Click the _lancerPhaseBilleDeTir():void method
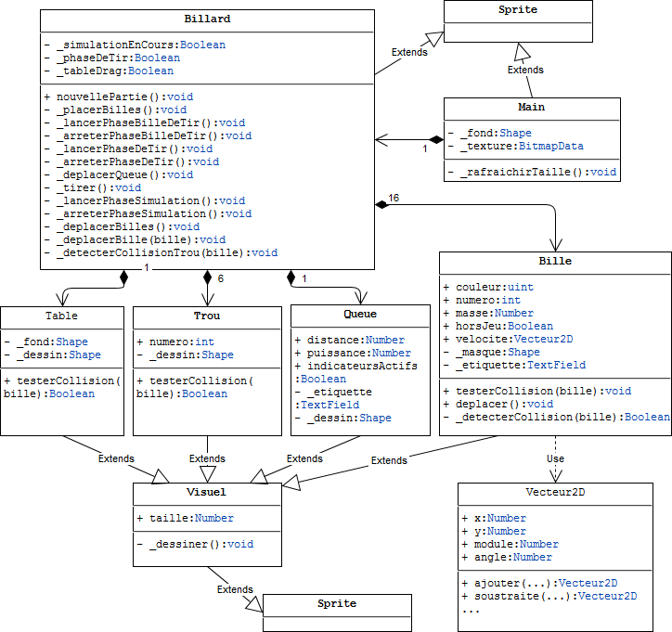672x632 pixels. [145, 123]
